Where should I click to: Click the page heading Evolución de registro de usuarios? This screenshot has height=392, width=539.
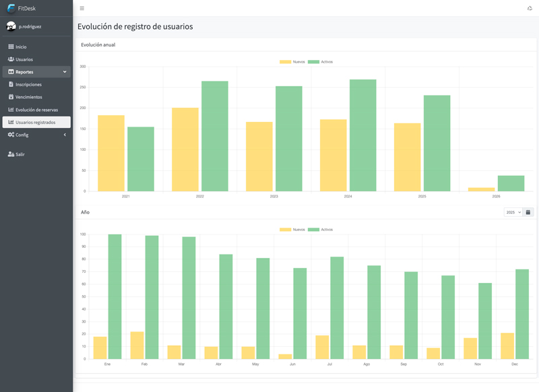[x=135, y=26]
